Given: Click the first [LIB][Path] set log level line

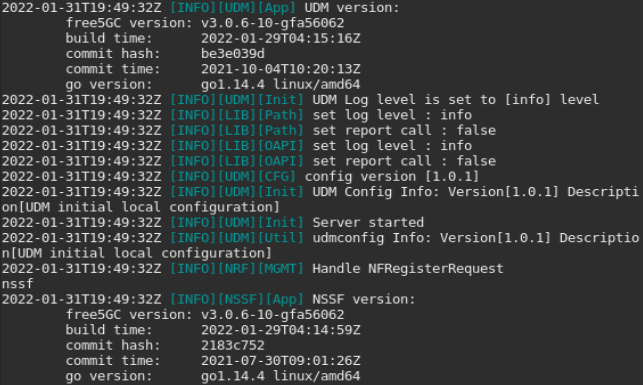Looking at the screenshot, I should 237,115.
